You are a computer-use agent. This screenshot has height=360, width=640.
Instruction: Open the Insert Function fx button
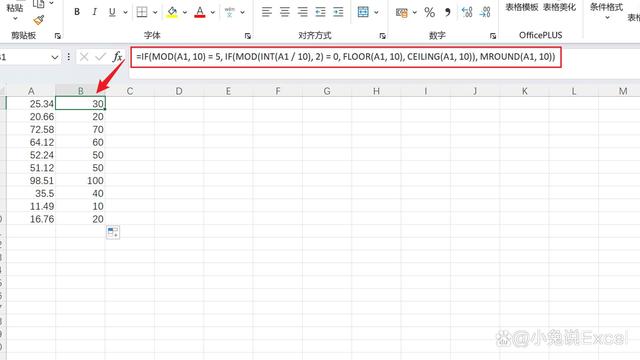(118, 57)
